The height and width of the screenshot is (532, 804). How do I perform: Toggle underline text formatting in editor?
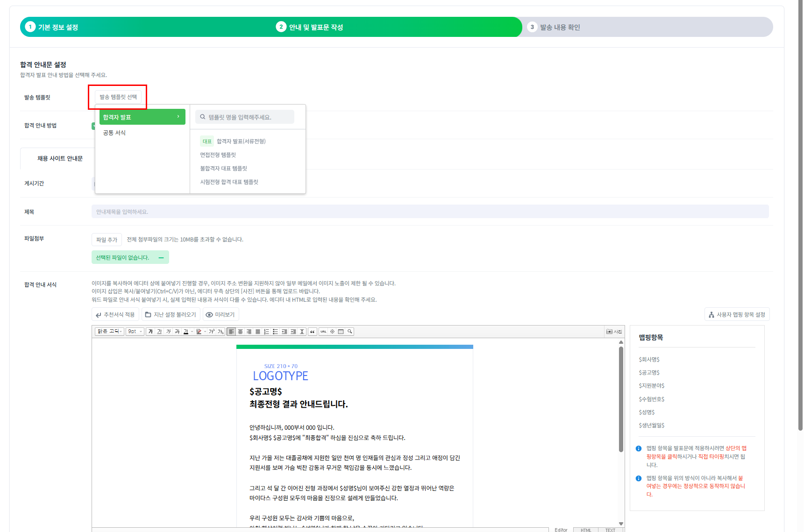(159, 332)
